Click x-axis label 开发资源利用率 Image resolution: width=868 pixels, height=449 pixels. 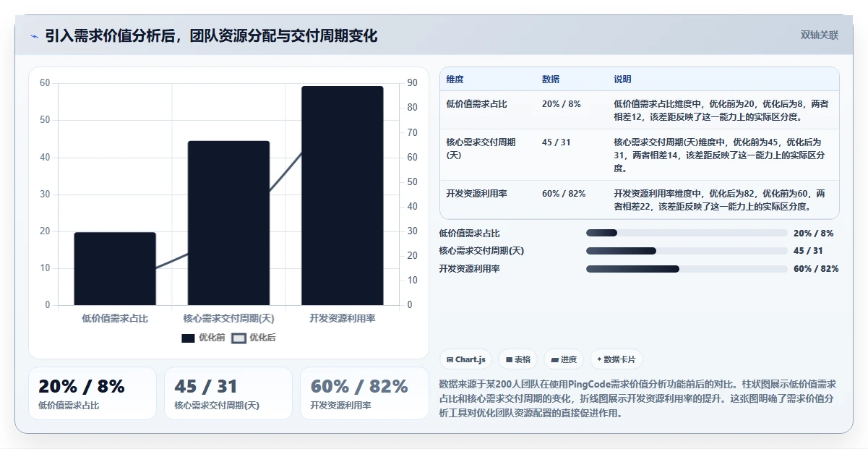[x=343, y=318]
